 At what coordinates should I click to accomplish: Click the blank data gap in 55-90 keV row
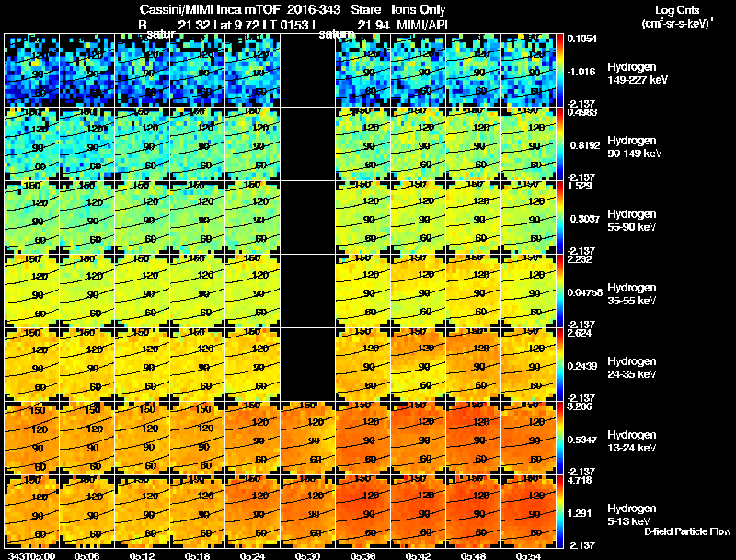[307, 218]
